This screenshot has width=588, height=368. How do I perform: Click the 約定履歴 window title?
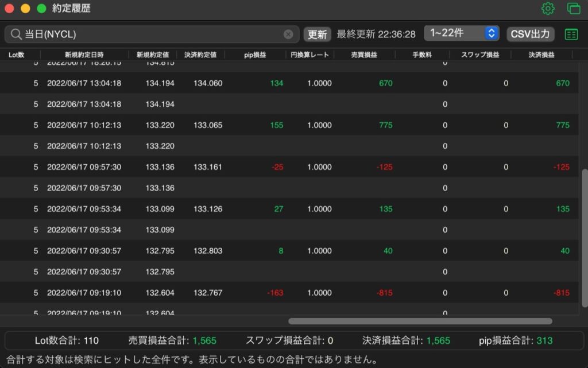[x=71, y=8]
